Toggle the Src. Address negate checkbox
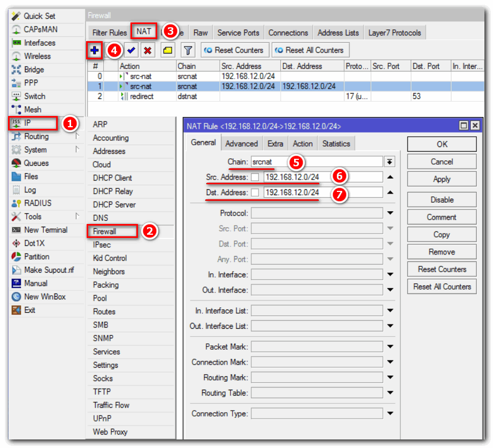The width and height of the screenshot is (493, 448). [x=256, y=177]
